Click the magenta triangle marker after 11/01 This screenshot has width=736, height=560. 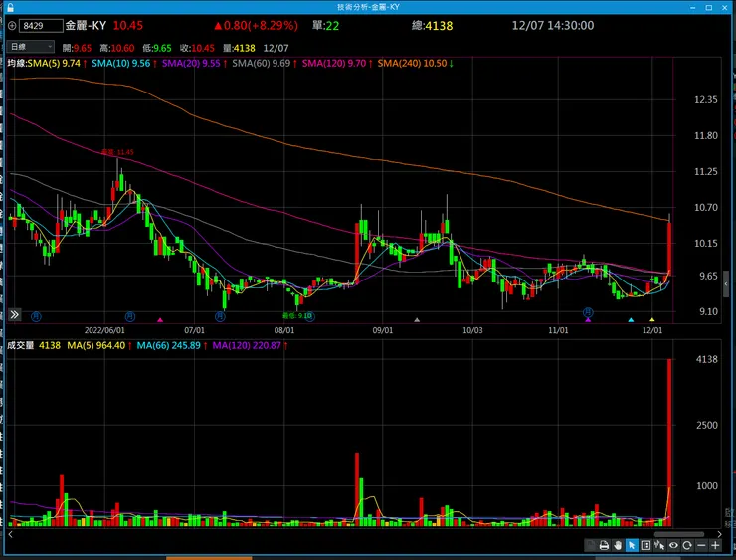point(588,320)
